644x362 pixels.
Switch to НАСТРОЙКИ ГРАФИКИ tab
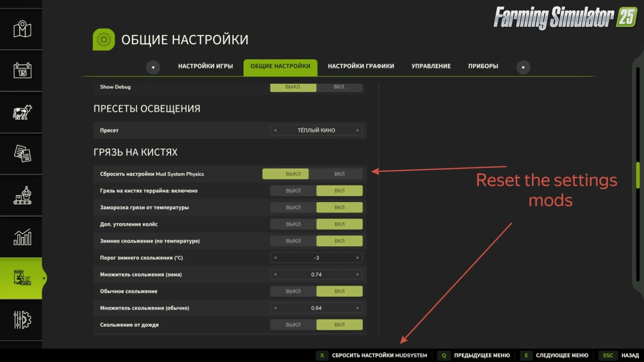pyautogui.click(x=361, y=66)
